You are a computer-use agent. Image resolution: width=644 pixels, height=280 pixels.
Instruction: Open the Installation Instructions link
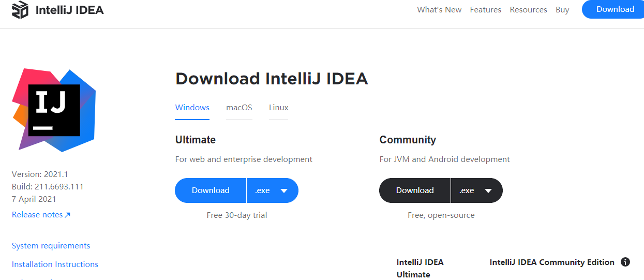[x=55, y=264]
